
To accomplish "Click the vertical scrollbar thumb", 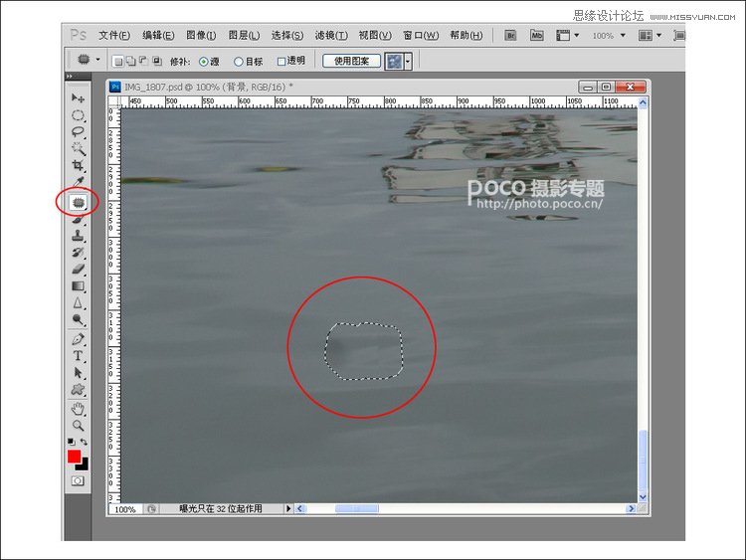I will (643, 460).
